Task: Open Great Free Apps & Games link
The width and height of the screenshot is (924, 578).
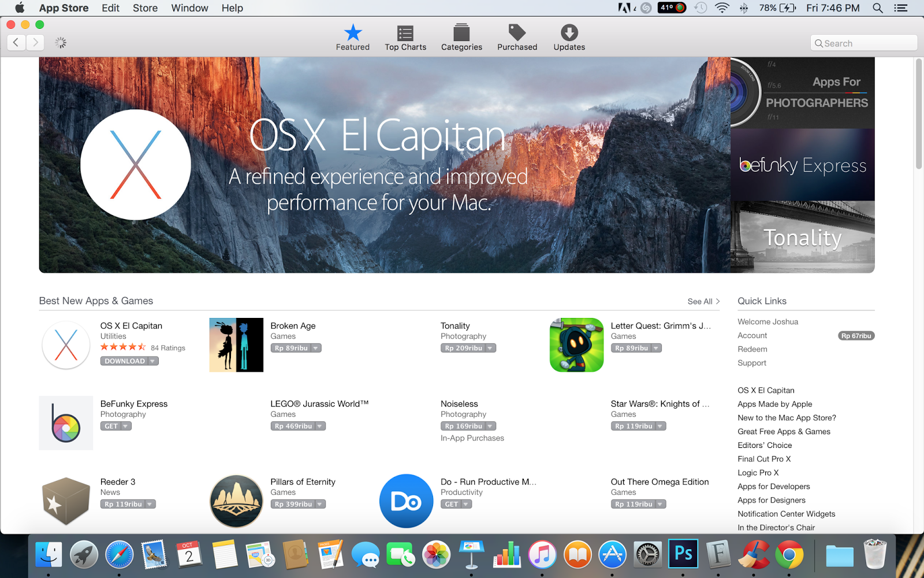Action: 784,432
